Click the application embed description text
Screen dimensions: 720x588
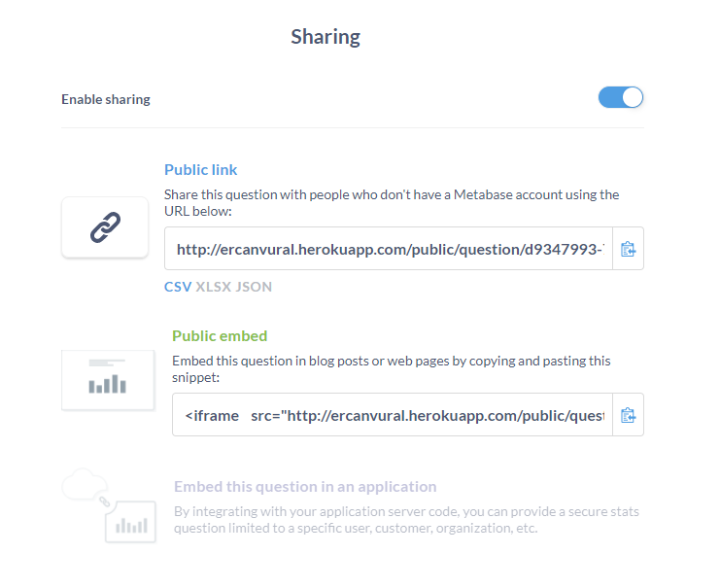[406, 520]
